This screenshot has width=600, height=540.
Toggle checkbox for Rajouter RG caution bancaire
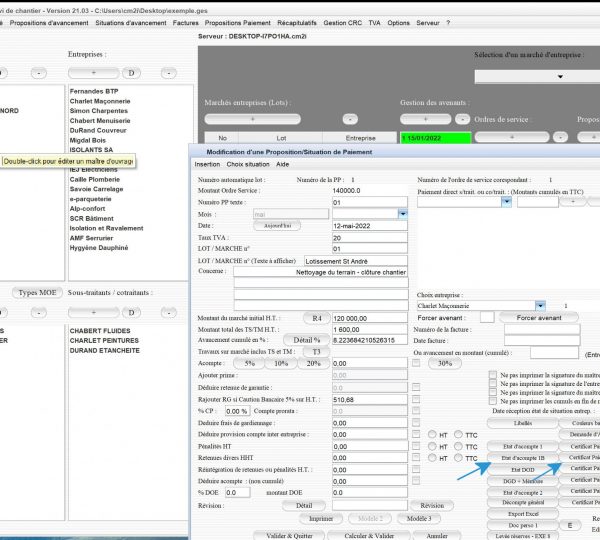pyautogui.click(x=416, y=399)
